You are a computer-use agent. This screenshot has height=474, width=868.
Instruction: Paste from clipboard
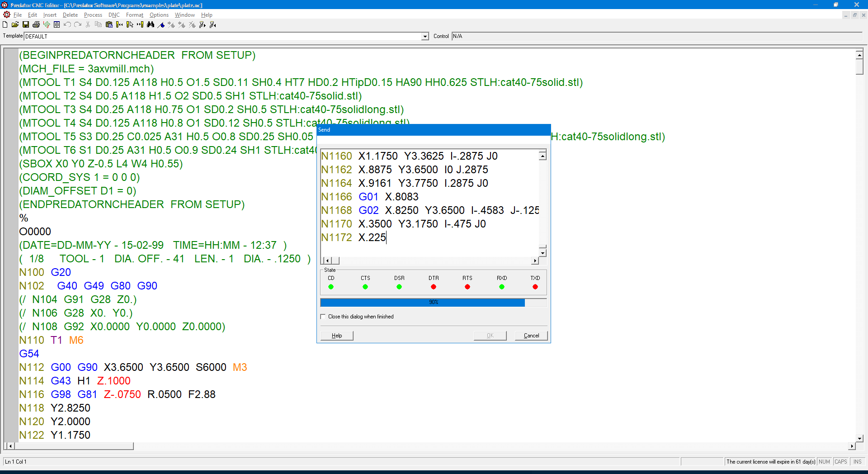(x=109, y=25)
